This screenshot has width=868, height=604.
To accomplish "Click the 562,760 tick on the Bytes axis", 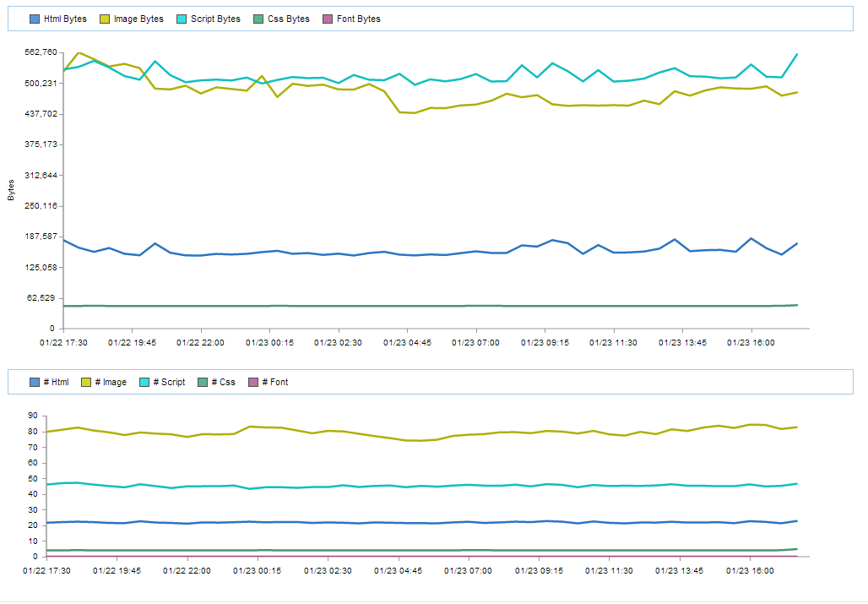I will click(41, 52).
